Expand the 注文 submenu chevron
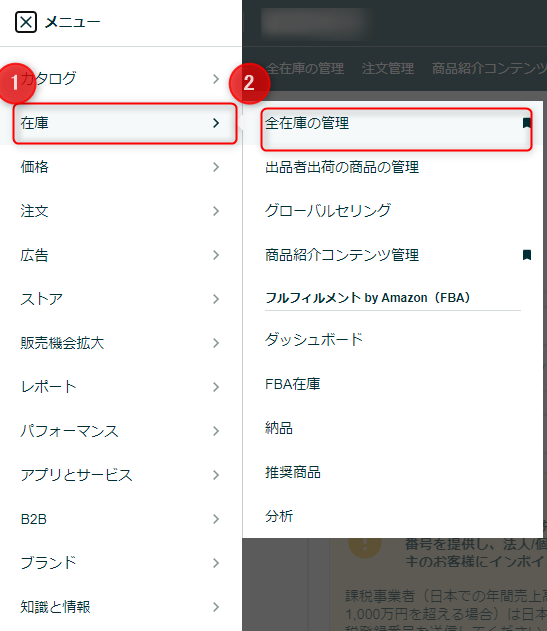 pos(216,211)
